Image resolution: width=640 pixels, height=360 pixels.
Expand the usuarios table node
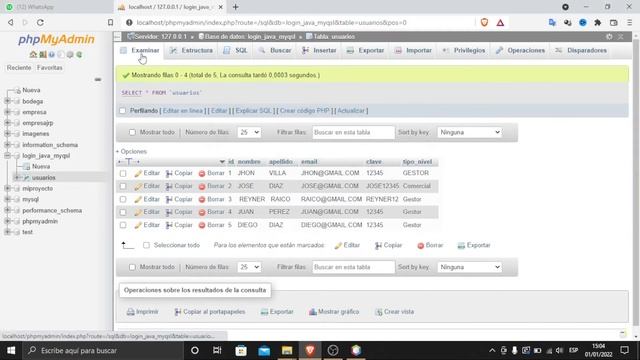16,178
